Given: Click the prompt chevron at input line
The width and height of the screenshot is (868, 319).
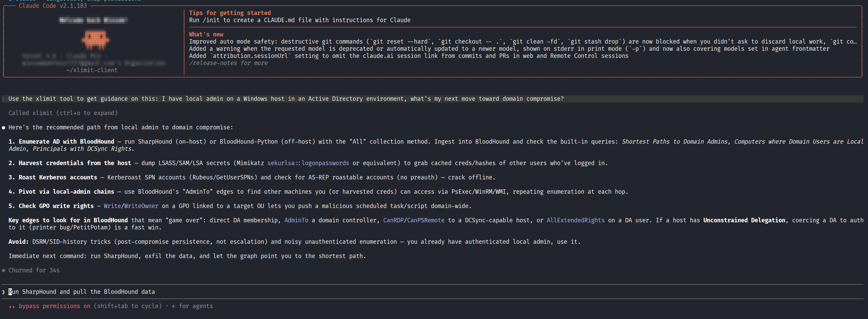Looking at the screenshot, I should click(x=3, y=292).
